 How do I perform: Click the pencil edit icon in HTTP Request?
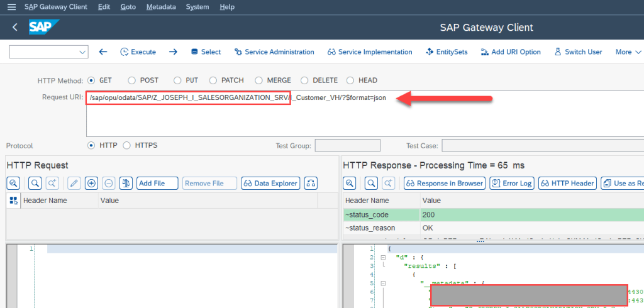tap(74, 183)
